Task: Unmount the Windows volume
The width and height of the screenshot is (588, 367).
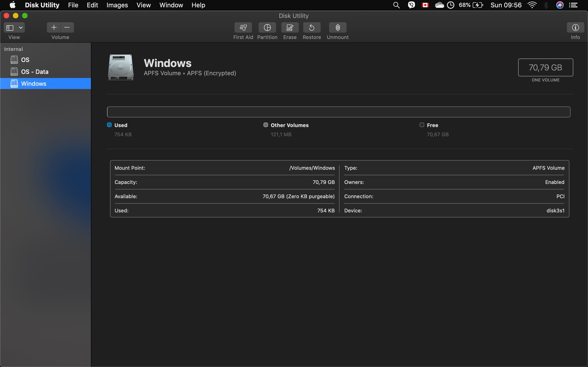Action: (337, 28)
